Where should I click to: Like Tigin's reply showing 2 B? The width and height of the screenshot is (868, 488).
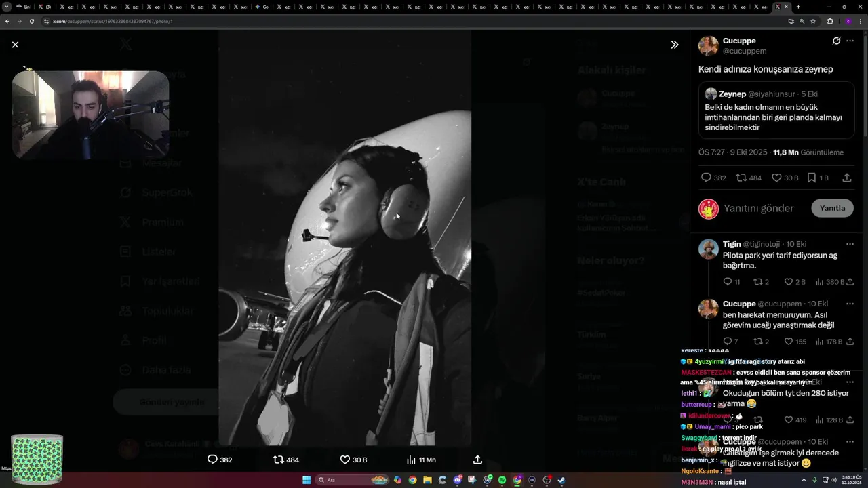pos(795,282)
